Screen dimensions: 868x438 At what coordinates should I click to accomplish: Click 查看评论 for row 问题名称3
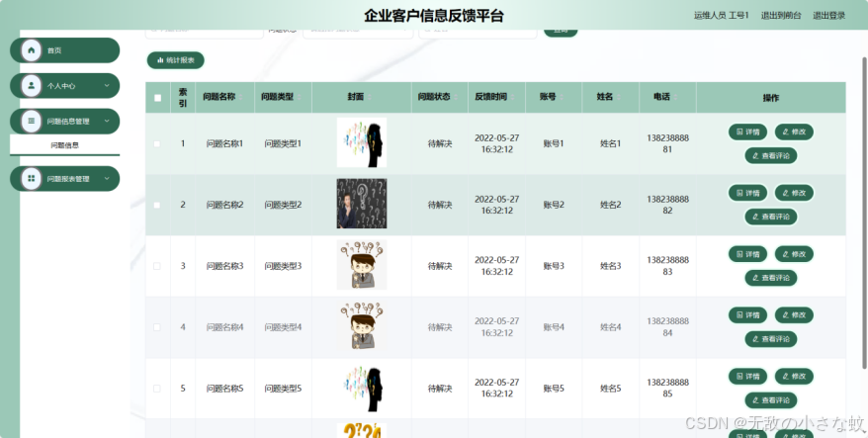(x=770, y=278)
